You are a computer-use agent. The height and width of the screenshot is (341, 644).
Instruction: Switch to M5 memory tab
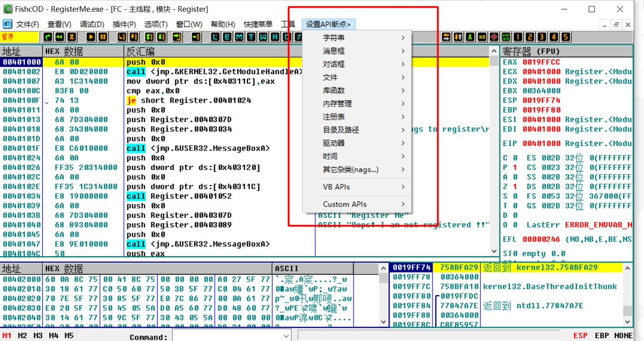69,336
